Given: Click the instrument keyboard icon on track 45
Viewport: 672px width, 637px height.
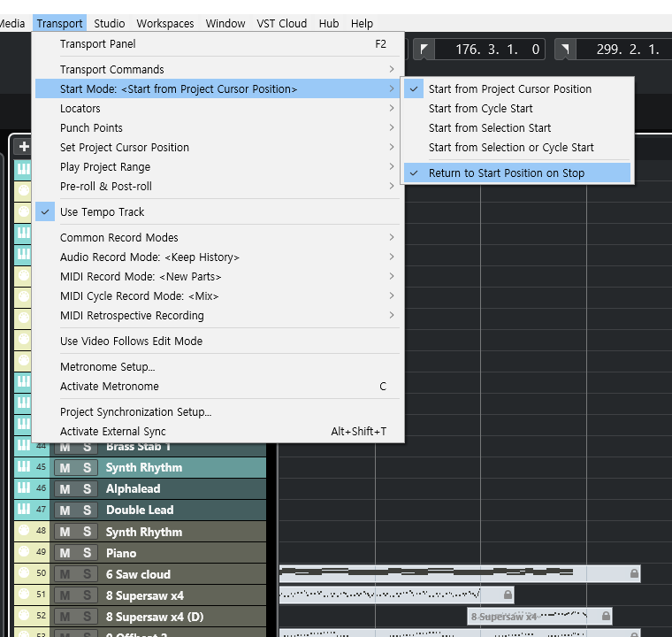Looking at the screenshot, I should (23, 467).
